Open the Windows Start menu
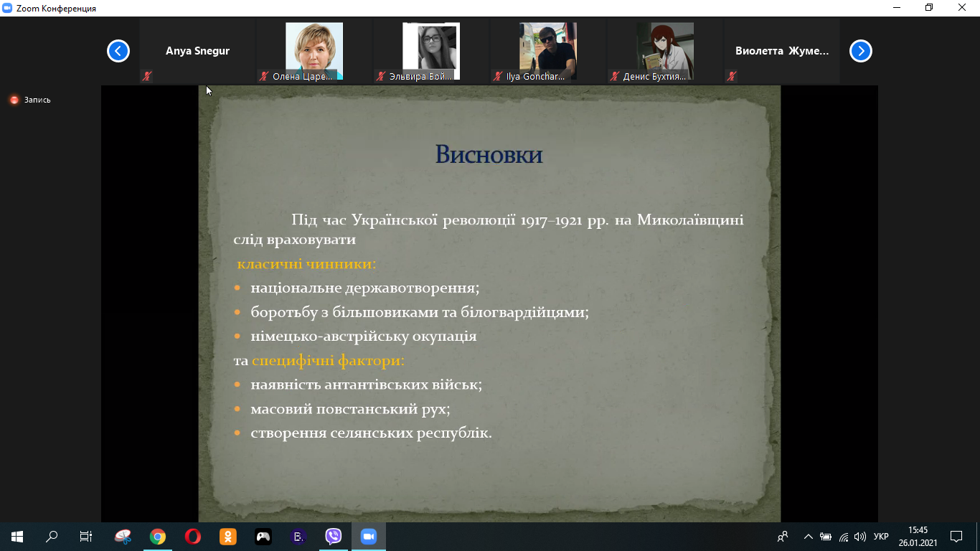This screenshot has height=551, width=980. tap(17, 537)
